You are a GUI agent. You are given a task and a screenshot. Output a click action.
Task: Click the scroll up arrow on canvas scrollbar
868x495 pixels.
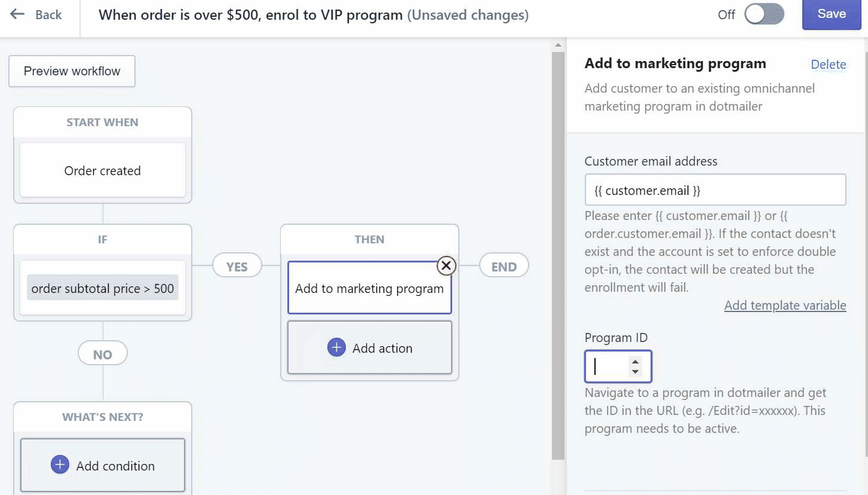click(559, 45)
